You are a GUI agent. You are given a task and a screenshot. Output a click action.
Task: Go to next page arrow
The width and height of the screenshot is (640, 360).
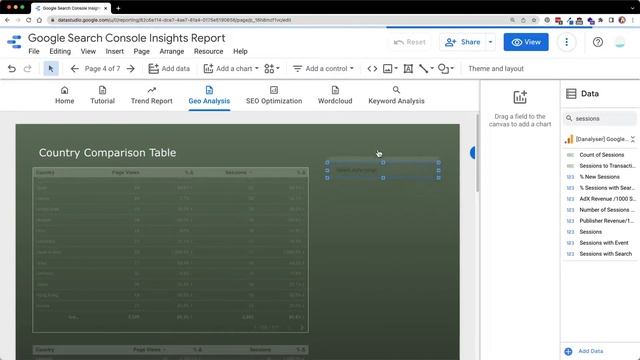tap(131, 69)
